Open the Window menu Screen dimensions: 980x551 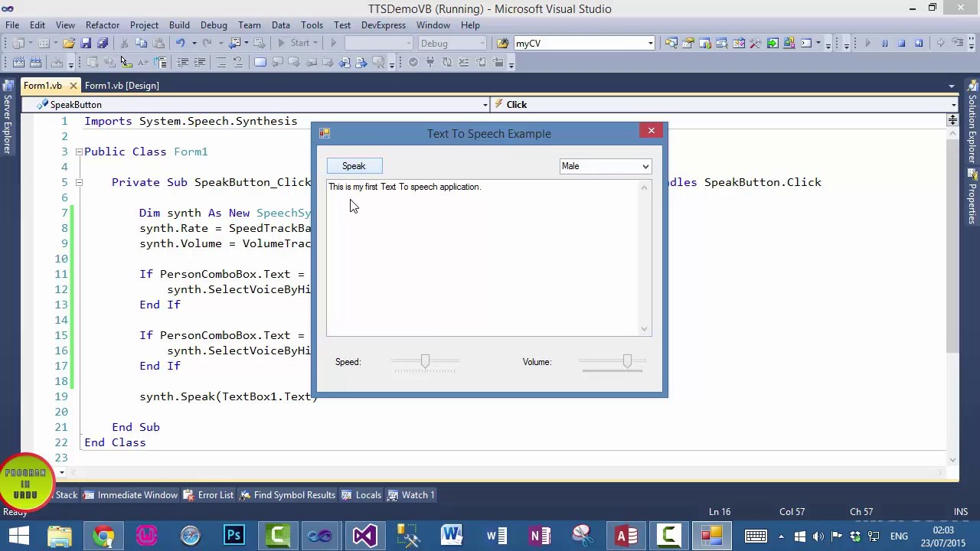point(433,25)
